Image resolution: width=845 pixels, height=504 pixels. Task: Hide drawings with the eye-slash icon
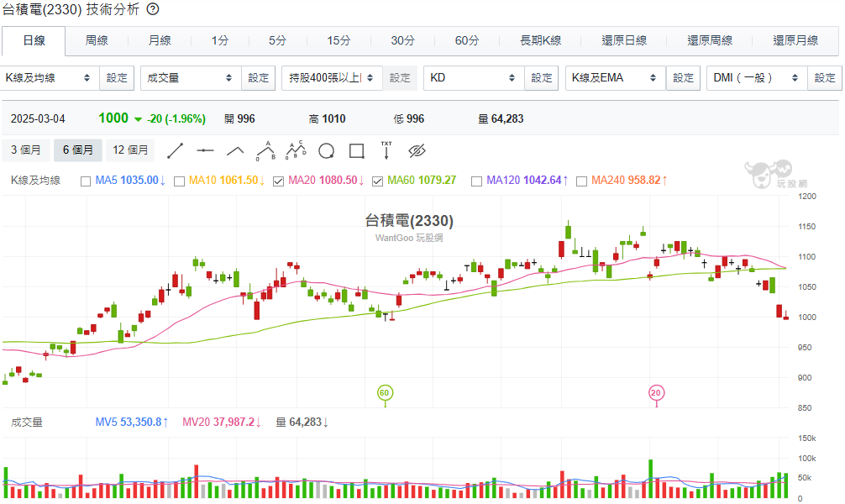pos(417,150)
